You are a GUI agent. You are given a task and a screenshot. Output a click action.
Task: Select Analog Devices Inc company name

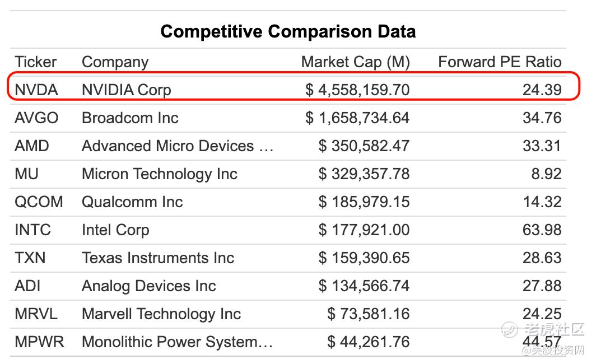(148, 286)
